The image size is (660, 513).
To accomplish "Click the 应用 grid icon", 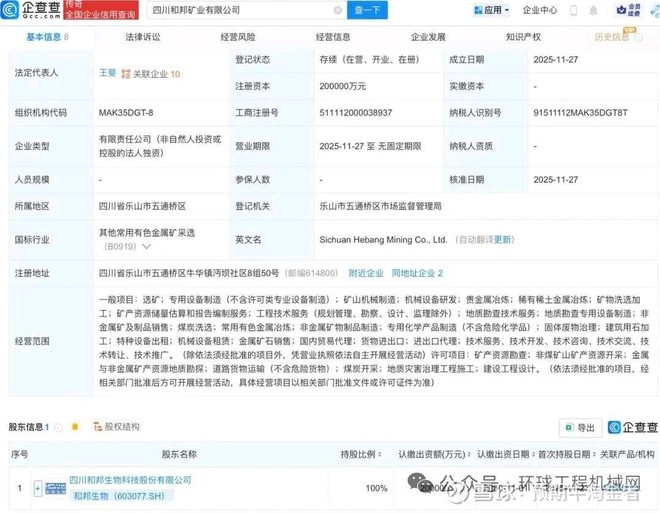I will point(478,10).
